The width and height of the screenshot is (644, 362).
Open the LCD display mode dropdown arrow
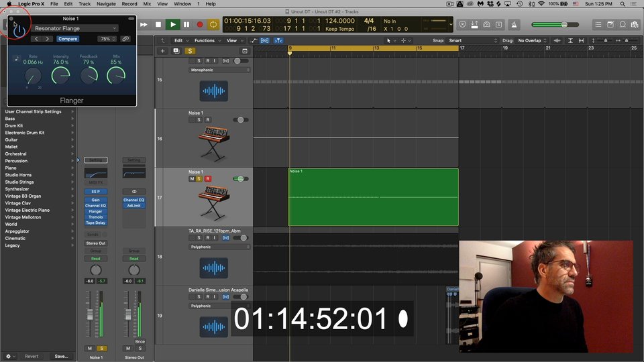coord(451,25)
